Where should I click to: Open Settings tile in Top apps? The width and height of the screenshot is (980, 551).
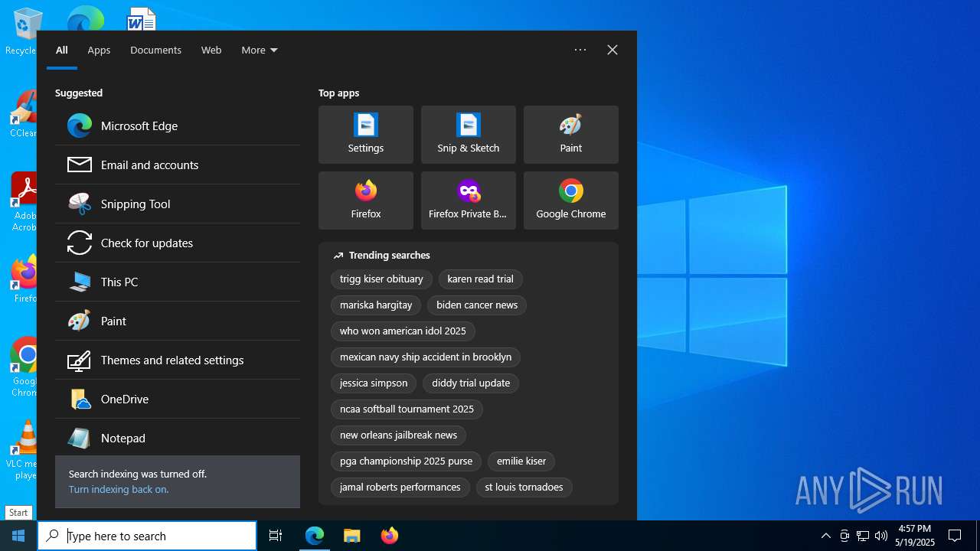366,135
